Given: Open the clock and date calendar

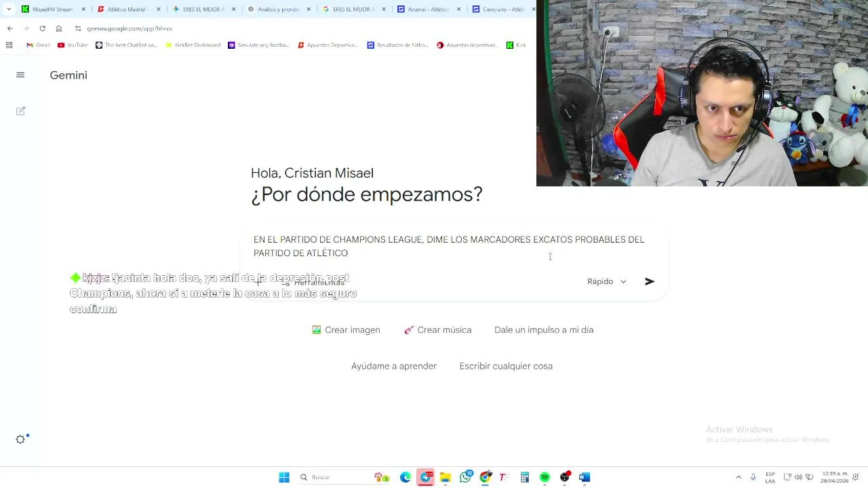Looking at the screenshot, I should click(833, 477).
